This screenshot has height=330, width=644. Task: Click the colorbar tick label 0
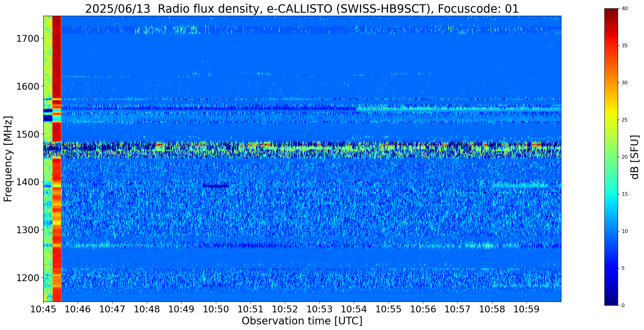pyautogui.click(x=623, y=306)
